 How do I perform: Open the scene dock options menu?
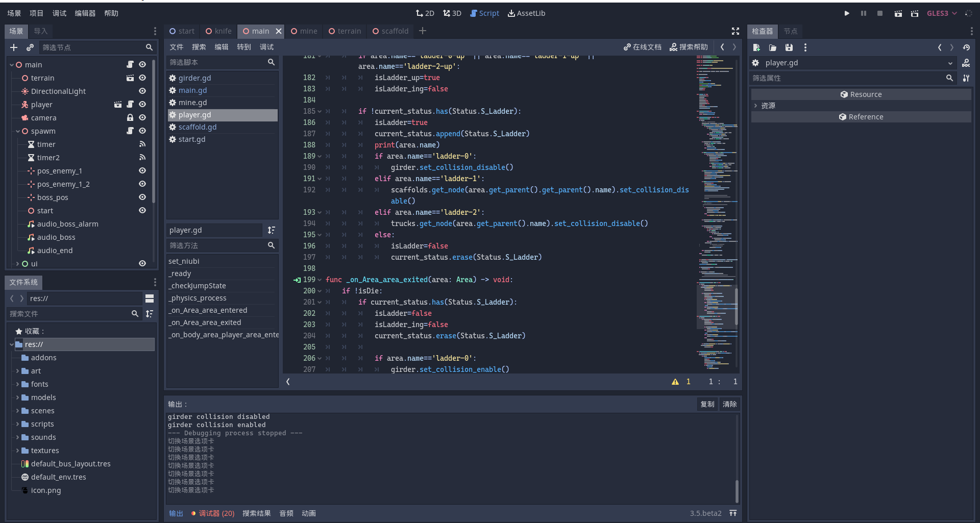pyautogui.click(x=155, y=31)
